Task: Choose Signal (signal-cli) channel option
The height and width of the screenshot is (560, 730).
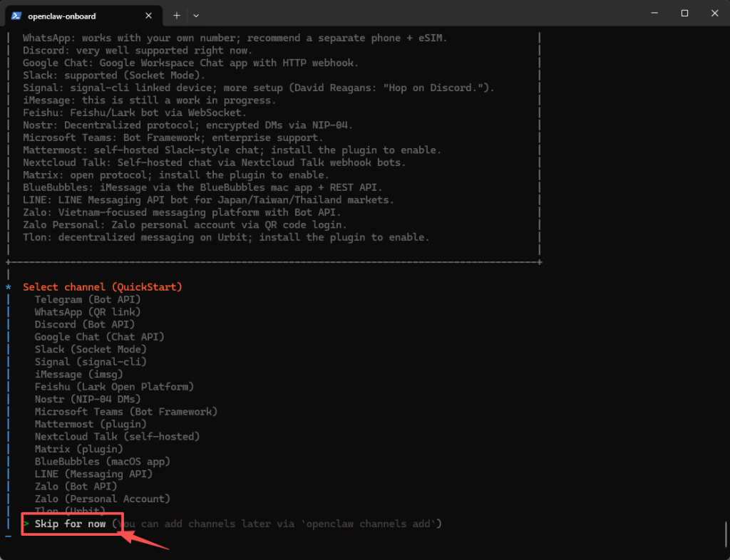Action: pos(91,362)
